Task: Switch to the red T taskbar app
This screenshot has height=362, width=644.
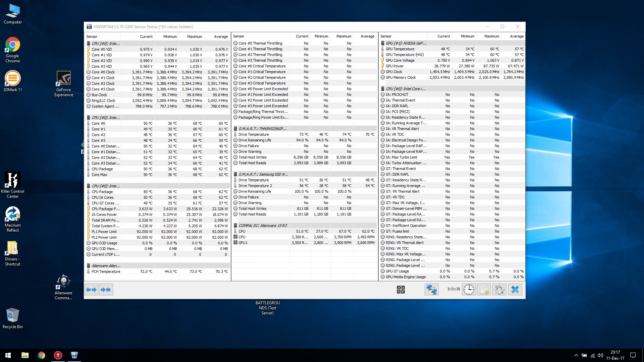Action: click(x=58, y=355)
